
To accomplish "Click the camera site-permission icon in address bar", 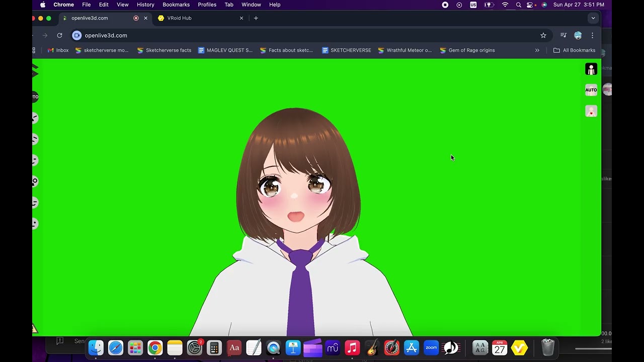I will (76, 35).
